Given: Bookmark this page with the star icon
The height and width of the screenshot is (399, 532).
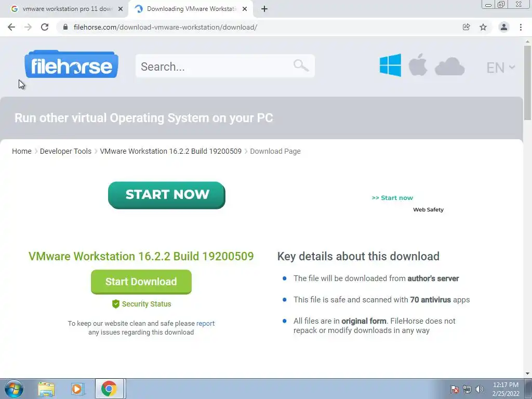Looking at the screenshot, I should pyautogui.click(x=483, y=27).
